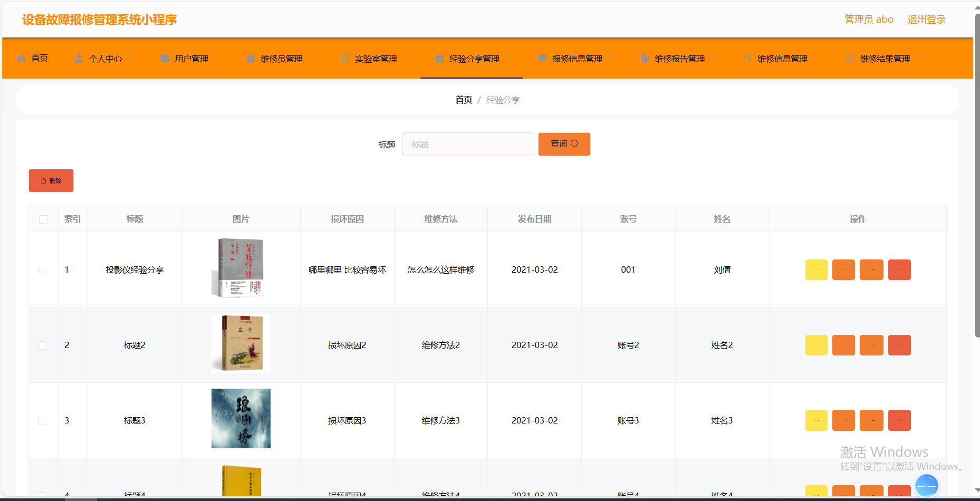980x501 pixels.
Task: Click the 经验分享 breadcrumb entry
Action: (x=503, y=100)
